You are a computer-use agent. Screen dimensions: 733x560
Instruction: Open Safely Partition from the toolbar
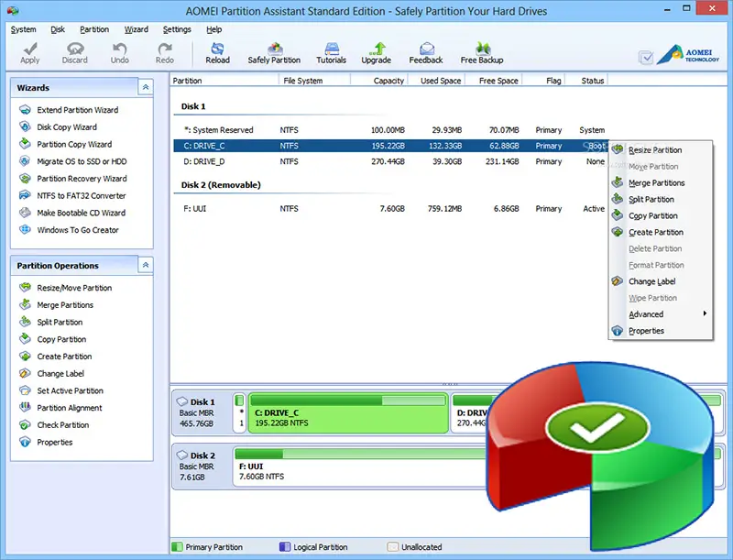click(273, 52)
